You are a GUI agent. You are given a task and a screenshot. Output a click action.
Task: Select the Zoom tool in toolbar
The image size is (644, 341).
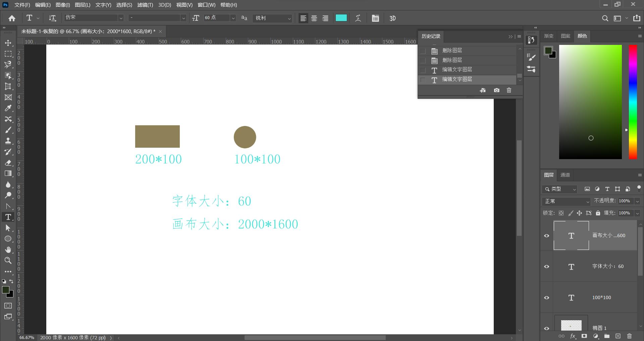(8, 260)
